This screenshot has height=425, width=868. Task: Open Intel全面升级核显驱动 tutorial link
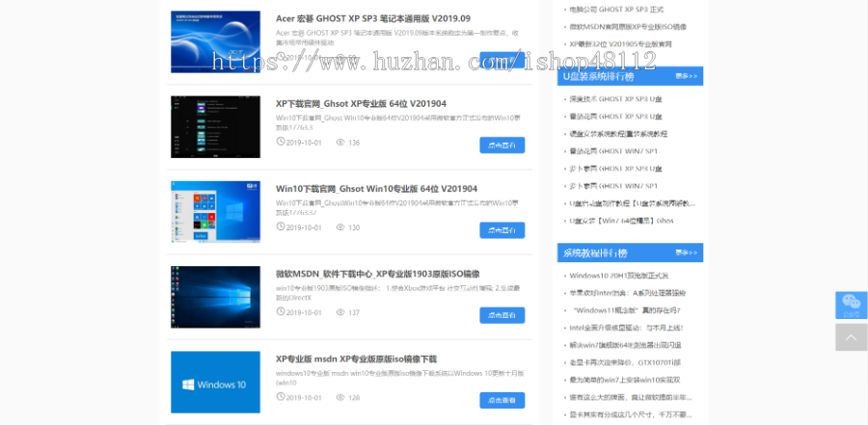(626, 328)
